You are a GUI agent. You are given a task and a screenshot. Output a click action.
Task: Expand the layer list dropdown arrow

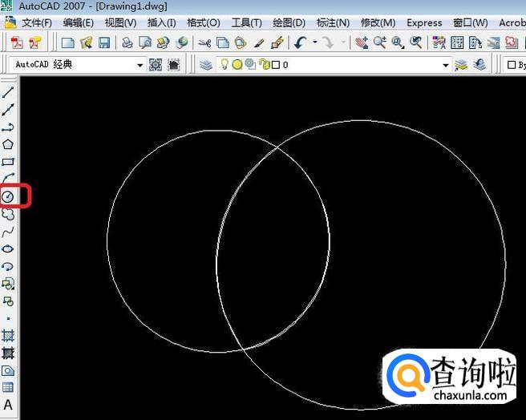tap(446, 65)
